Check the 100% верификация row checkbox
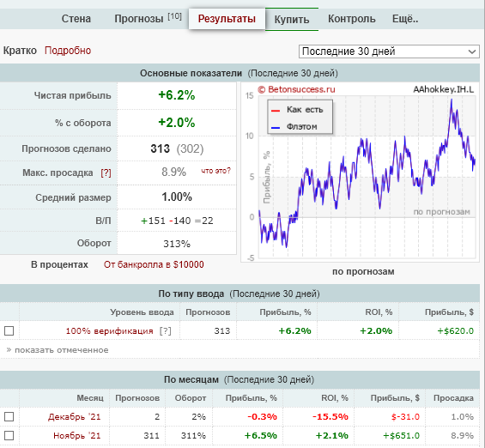The width and height of the screenshot is (485, 448). [9, 330]
